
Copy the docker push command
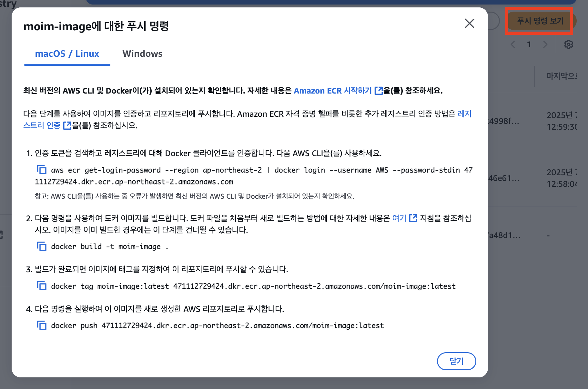coord(42,325)
